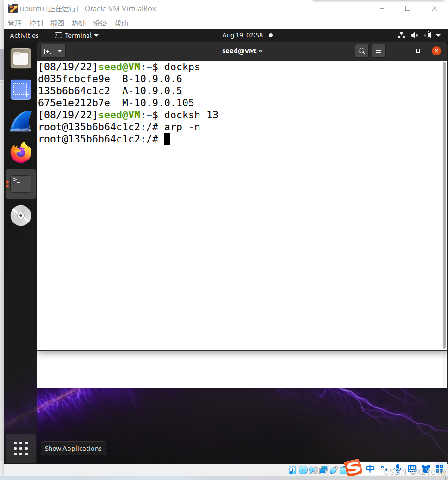Image resolution: width=448 pixels, height=480 pixels.
Task: Click the text B-10.9.0.6
Action: tap(152, 79)
